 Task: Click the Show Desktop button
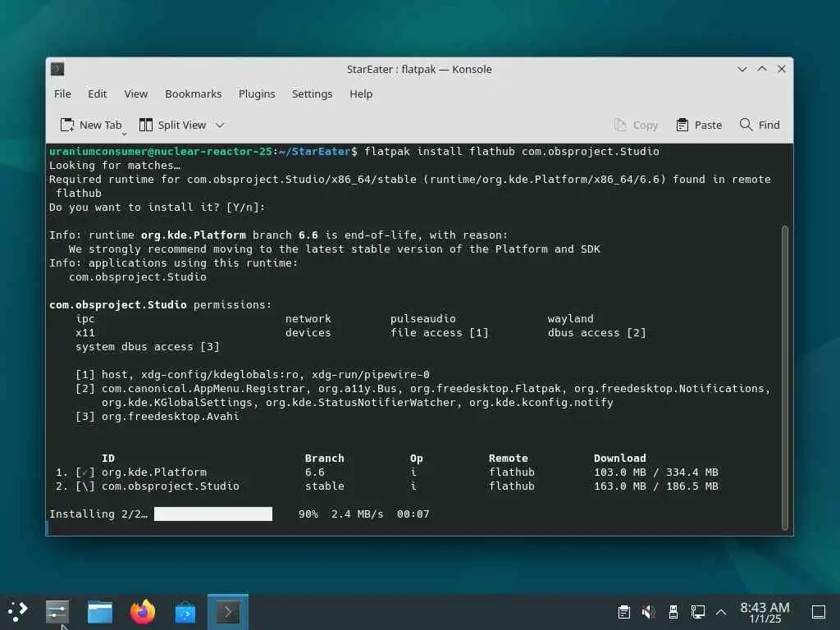819,612
